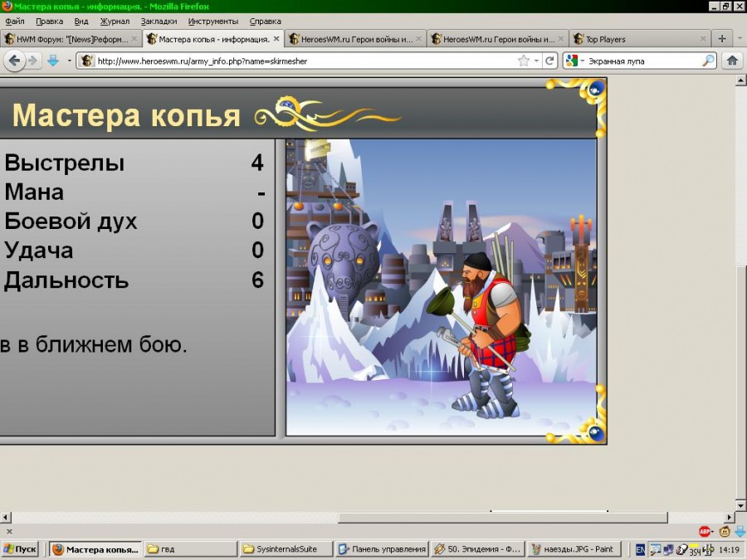Click the magnifier search icon

pyautogui.click(x=709, y=61)
